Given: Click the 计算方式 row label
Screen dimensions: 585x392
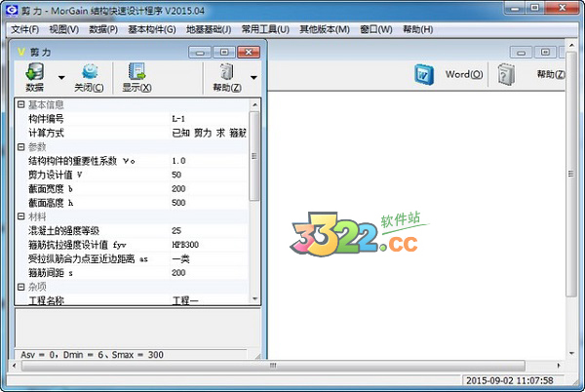Looking at the screenshot, I should pyautogui.click(x=46, y=133).
